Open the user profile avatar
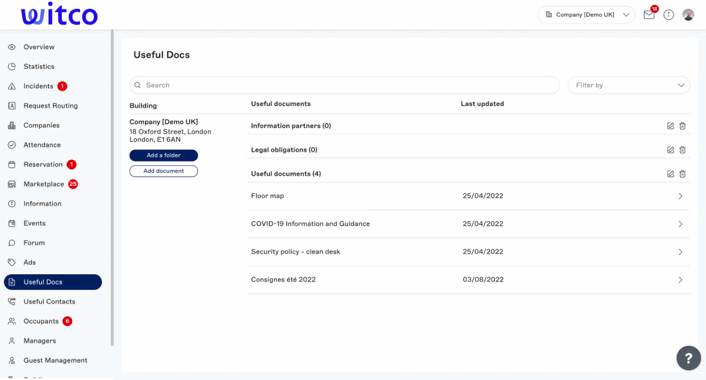The height and width of the screenshot is (380, 706). pyautogui.click(x=688, y=15)
